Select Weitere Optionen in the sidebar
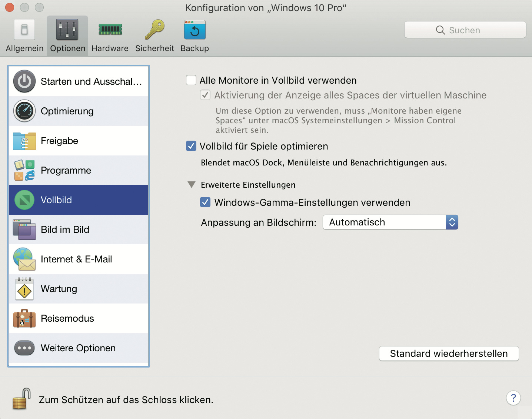Viewport: 532px width, 419px height. pos(79,348)
